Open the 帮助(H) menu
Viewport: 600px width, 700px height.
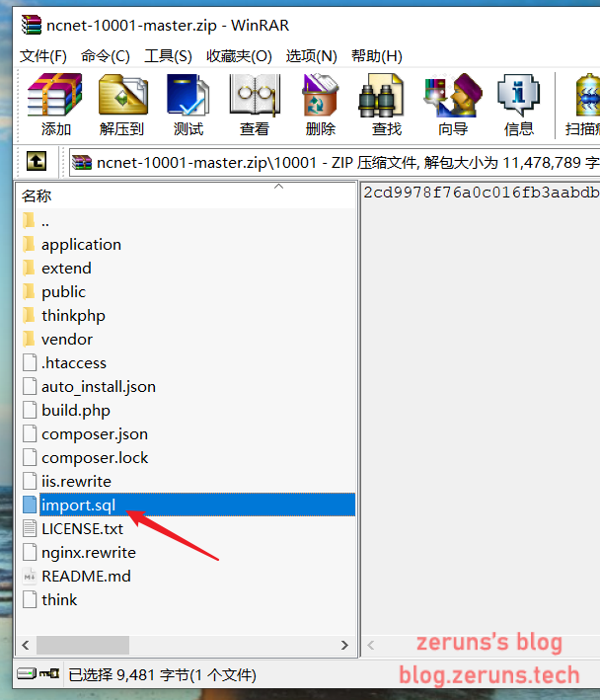pyautogui.click(x=377, y=56)
